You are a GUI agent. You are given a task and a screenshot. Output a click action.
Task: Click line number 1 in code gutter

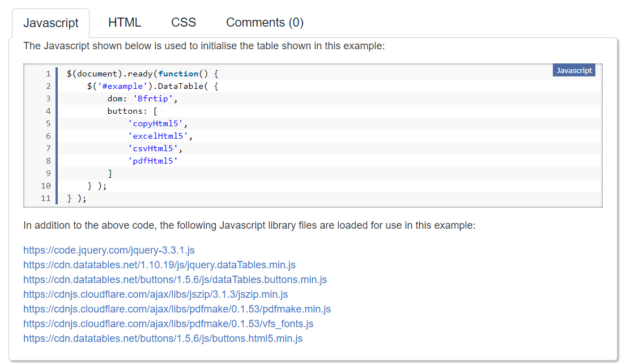pos(48,74)
